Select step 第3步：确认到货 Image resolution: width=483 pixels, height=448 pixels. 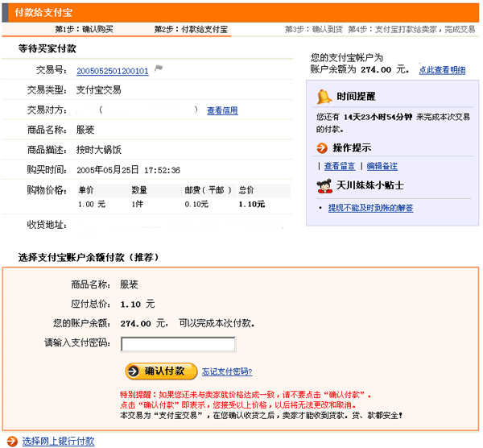click(x=314, y=29)
